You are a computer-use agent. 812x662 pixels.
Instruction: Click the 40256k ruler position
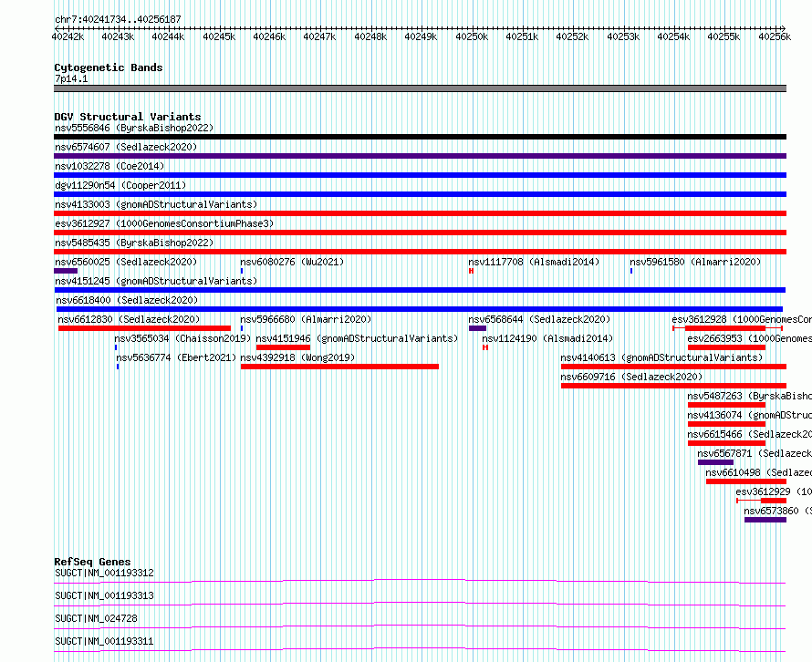click(x=775, y=36)
